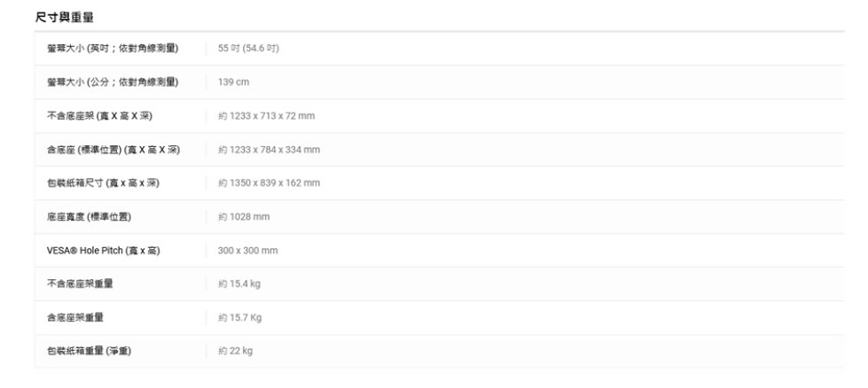Click the 約 22 kg packaging weight value
This screenshot has height=388, width=868.
(x=235, y=351)
